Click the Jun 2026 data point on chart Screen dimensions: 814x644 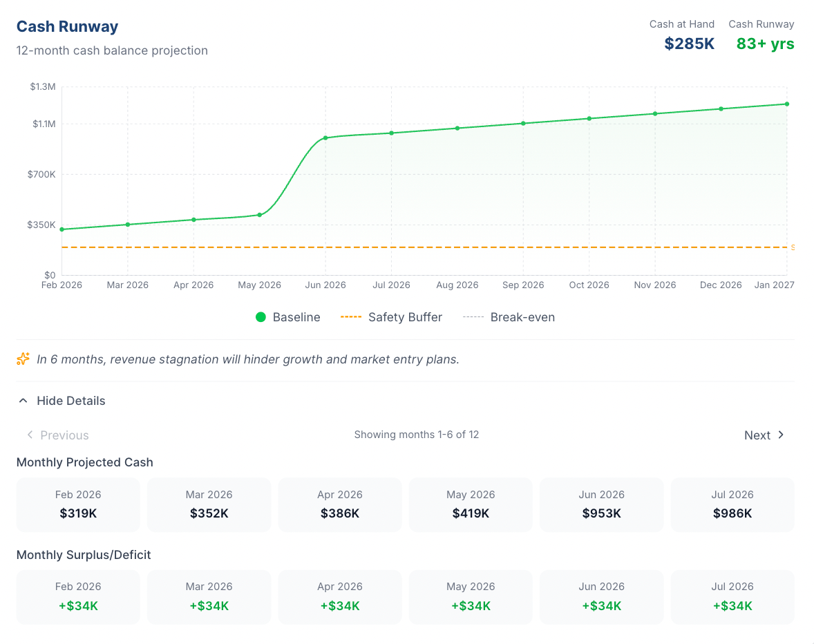click(325, 138)
